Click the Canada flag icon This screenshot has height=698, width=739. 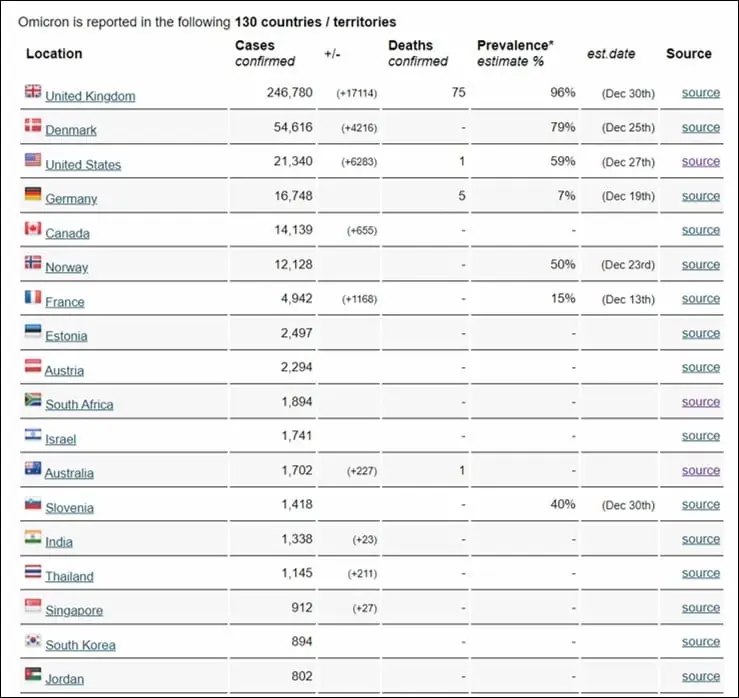click(33, 229)
